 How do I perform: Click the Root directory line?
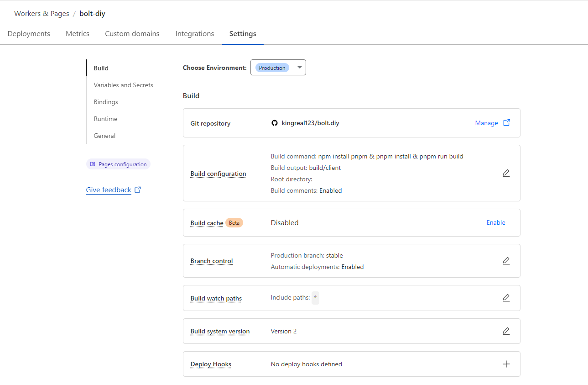coord(291,179)
